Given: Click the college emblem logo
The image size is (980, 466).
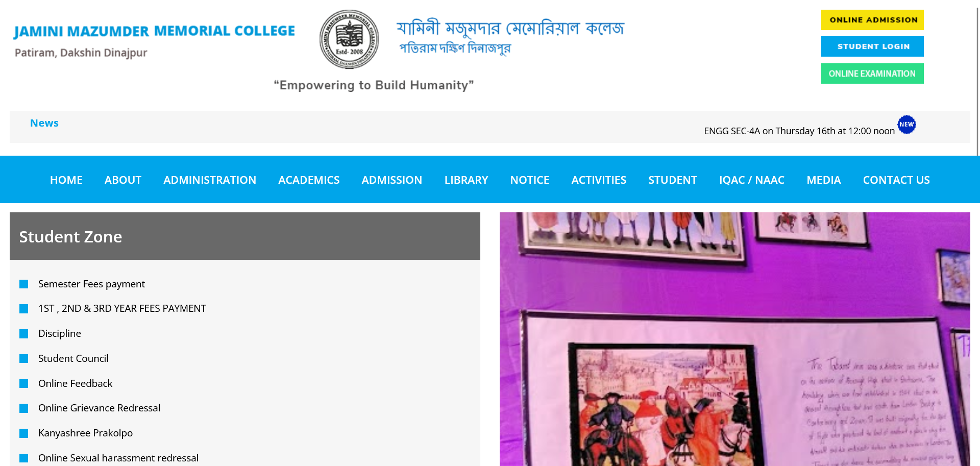Looking at the screenshot, I should (349, 39).
